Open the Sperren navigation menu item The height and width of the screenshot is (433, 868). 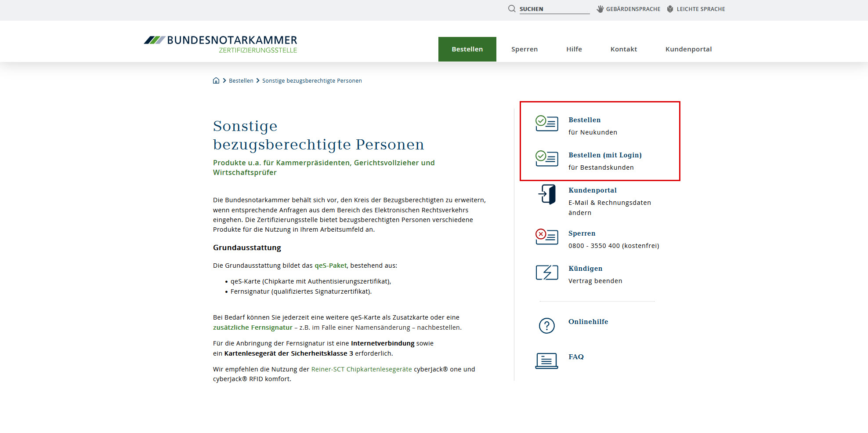point(524,49)
